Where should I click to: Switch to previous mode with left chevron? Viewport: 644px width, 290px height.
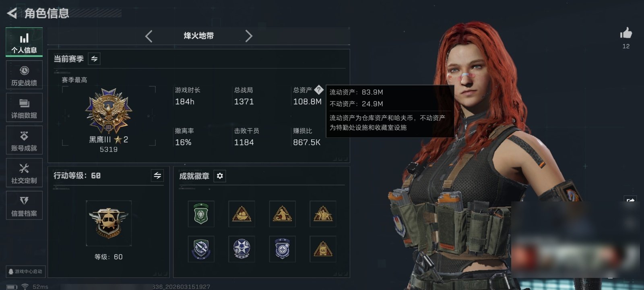click(x=149, y=36)
